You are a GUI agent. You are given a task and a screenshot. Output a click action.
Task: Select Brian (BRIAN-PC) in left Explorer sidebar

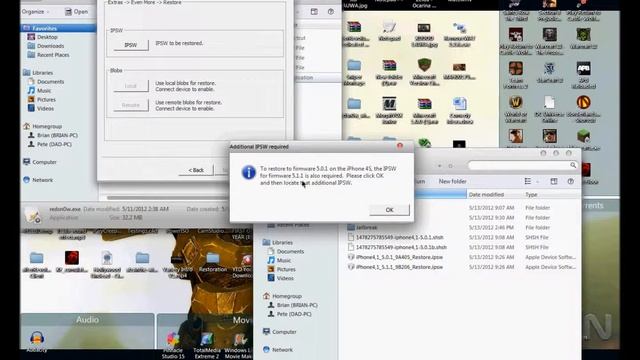click(x=53, y=136)
